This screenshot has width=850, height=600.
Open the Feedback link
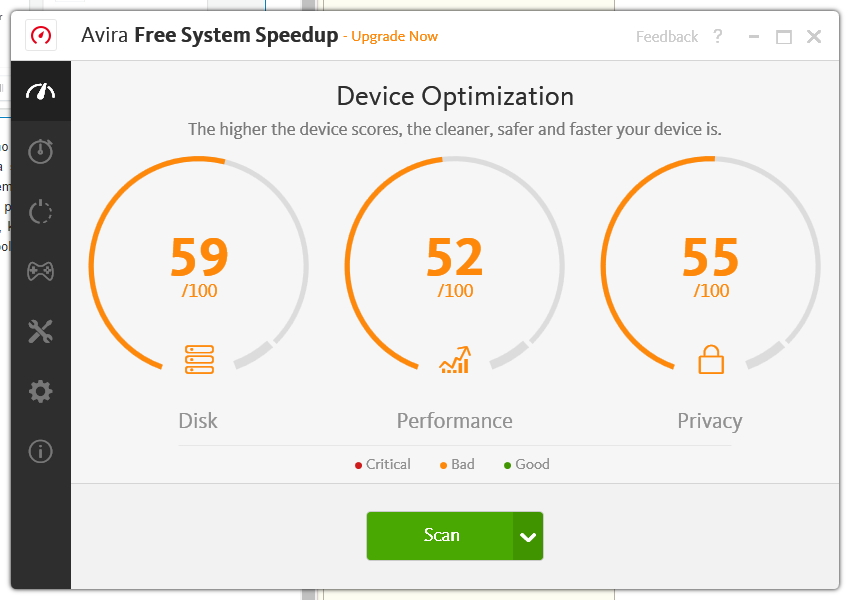tap(667, 37)
